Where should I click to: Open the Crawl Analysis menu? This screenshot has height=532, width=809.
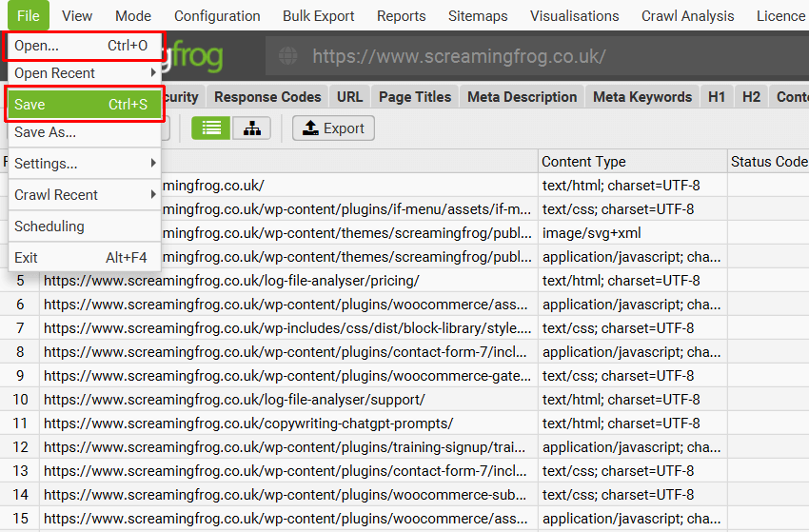(688, 16)
